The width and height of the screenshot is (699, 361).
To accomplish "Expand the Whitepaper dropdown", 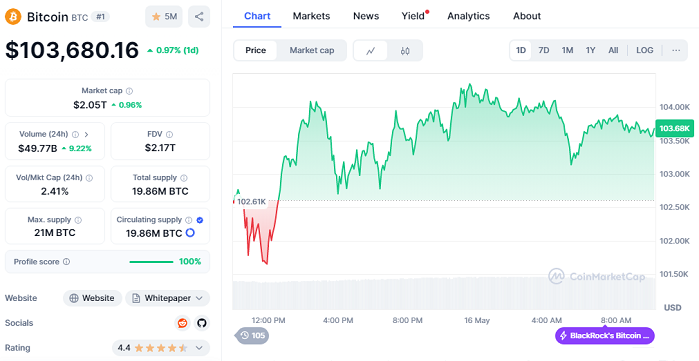I will [x=168, y=298].
